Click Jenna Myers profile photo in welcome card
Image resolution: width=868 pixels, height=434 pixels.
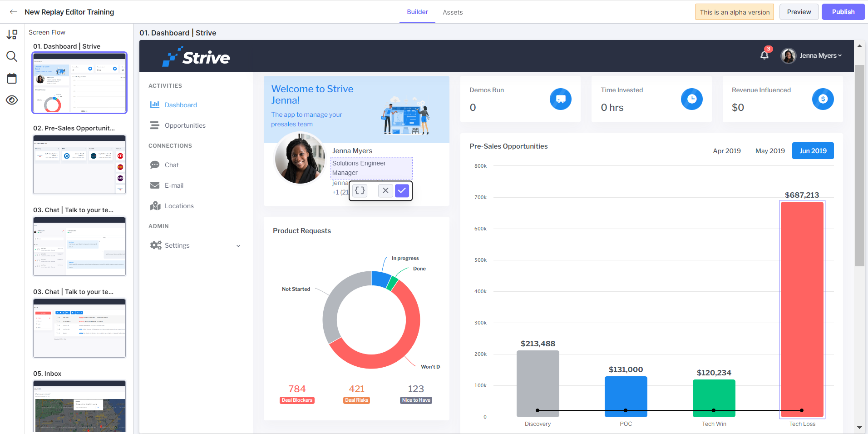tap(300, 158)
